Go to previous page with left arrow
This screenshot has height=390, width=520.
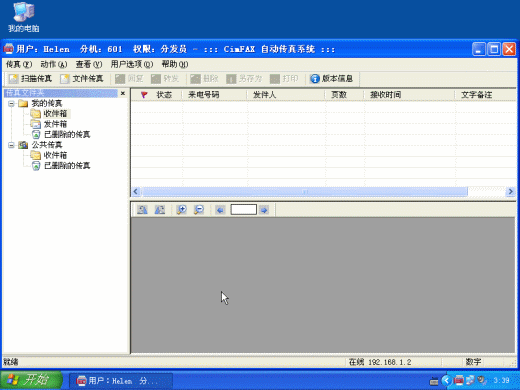(x=220, y=210)
